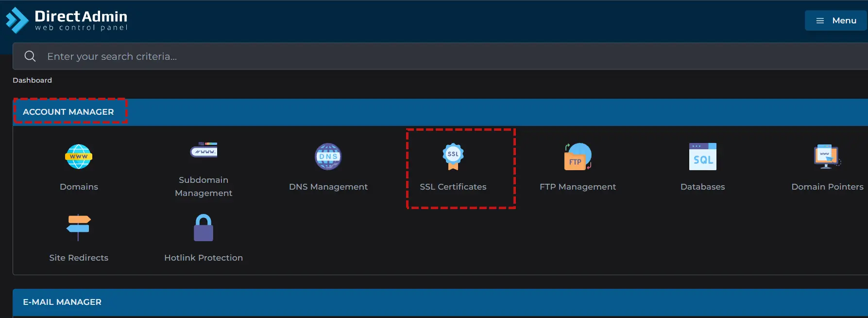The width and height of the screenshot is (868, 318).
Task: Open the DNS Management globe icon
Action: pyautogui.click(x=328, y=157)
